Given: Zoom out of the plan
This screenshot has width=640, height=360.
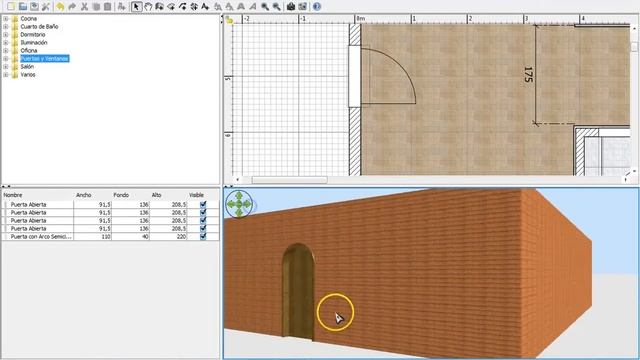Looking at the screenshot, I should 277,7.
